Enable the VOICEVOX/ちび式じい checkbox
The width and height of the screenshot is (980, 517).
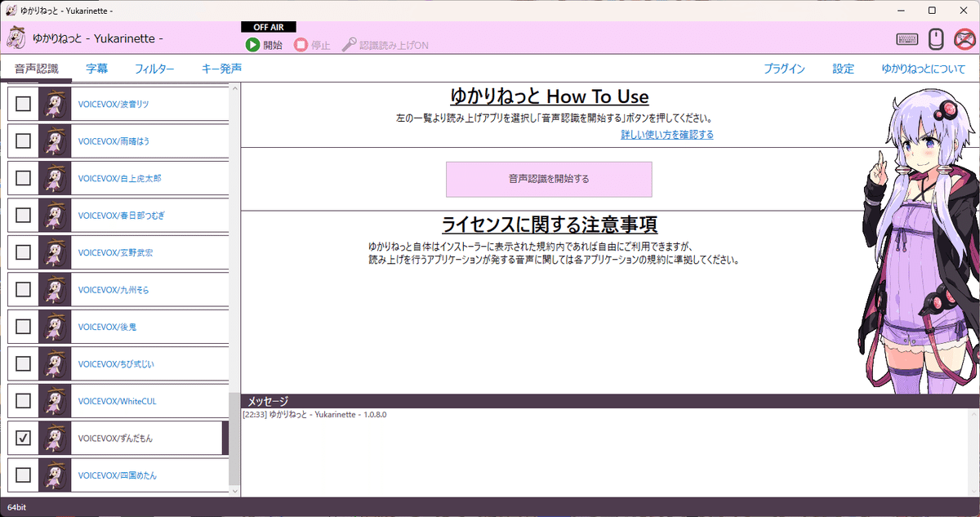(x=24, y=363)
